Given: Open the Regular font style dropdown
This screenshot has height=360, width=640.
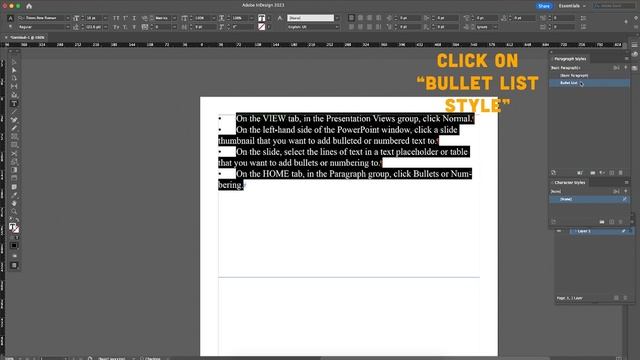Looking at the screenshot, I should click(x=68, y=27).
